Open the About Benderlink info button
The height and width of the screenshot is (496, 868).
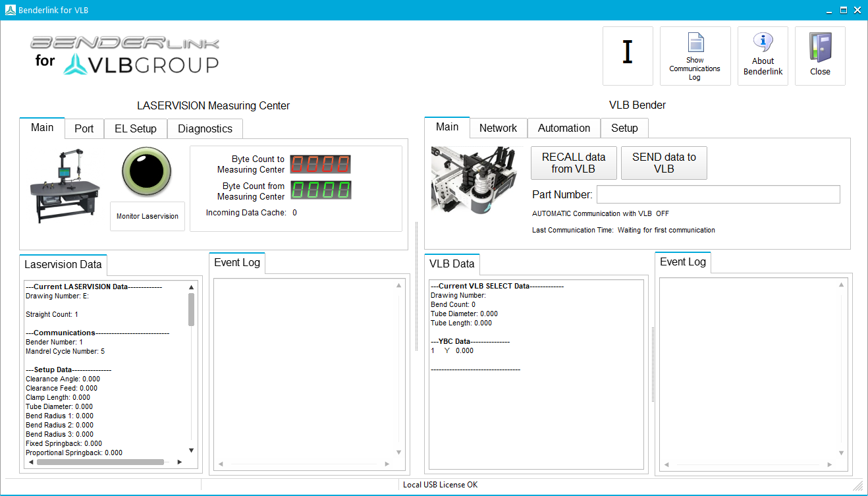tap(763, 43)
